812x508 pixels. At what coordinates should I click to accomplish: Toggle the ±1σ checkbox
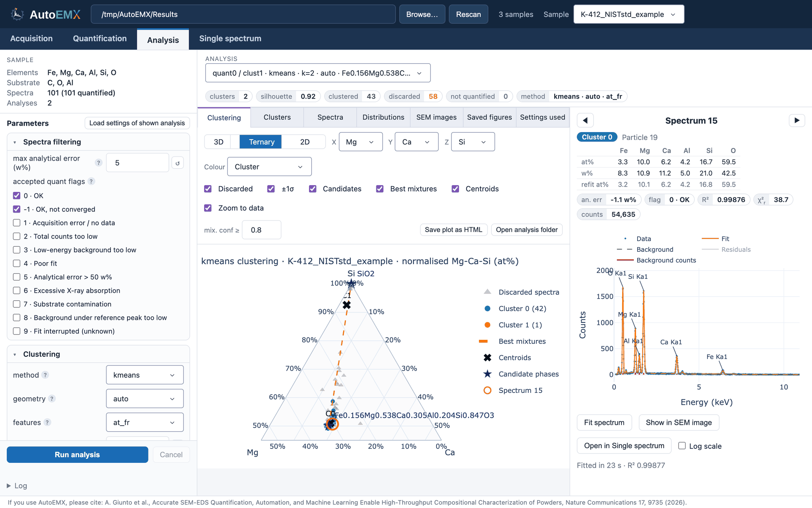click(x=271, y=189)
